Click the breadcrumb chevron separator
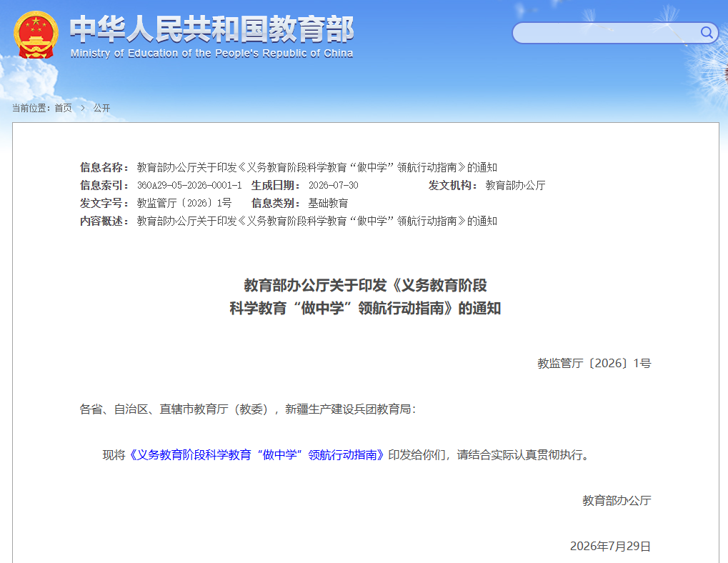 (83, 108)
